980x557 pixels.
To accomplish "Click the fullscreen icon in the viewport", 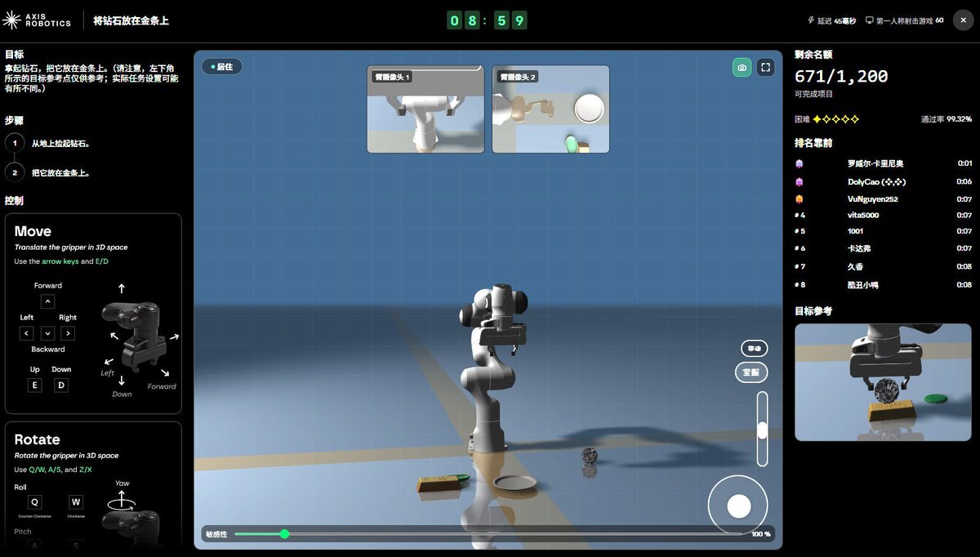I will click(765, 68).
